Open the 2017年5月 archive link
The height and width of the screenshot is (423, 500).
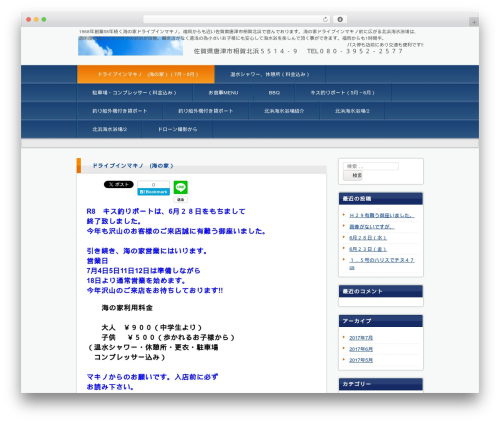(361, 360)
